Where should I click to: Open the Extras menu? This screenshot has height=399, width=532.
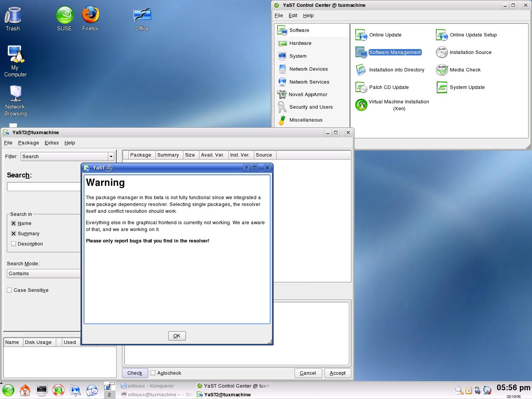[x=52, y=143]
